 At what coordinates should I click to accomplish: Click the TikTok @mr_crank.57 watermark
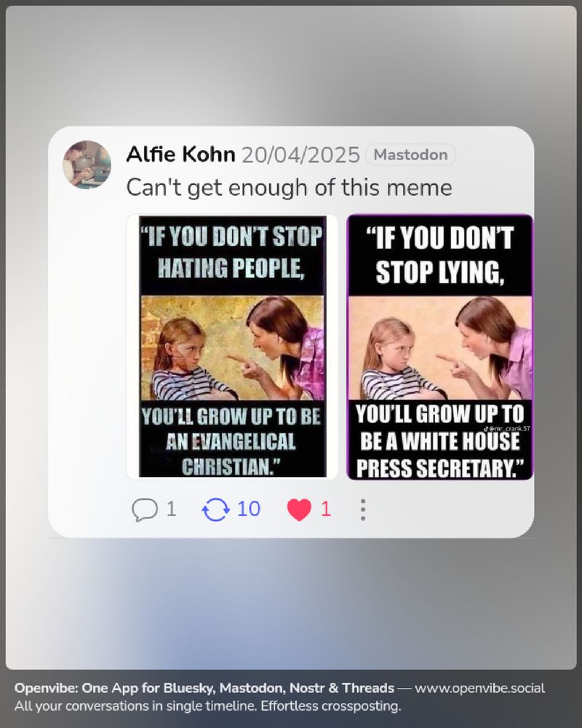tap(507, 429)
